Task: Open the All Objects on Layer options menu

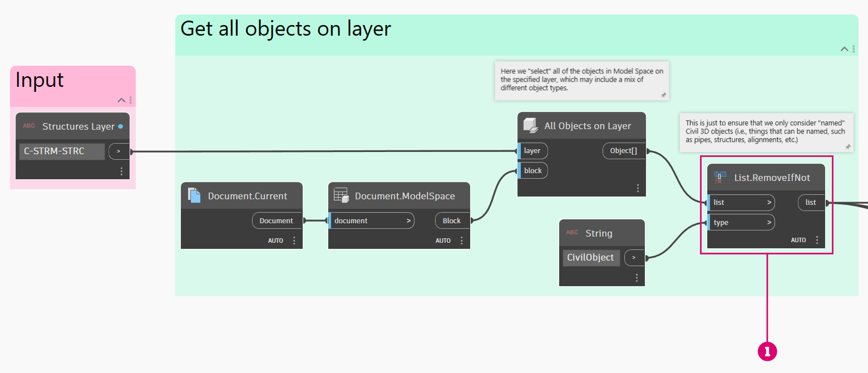Action: (x=638, y=188)
